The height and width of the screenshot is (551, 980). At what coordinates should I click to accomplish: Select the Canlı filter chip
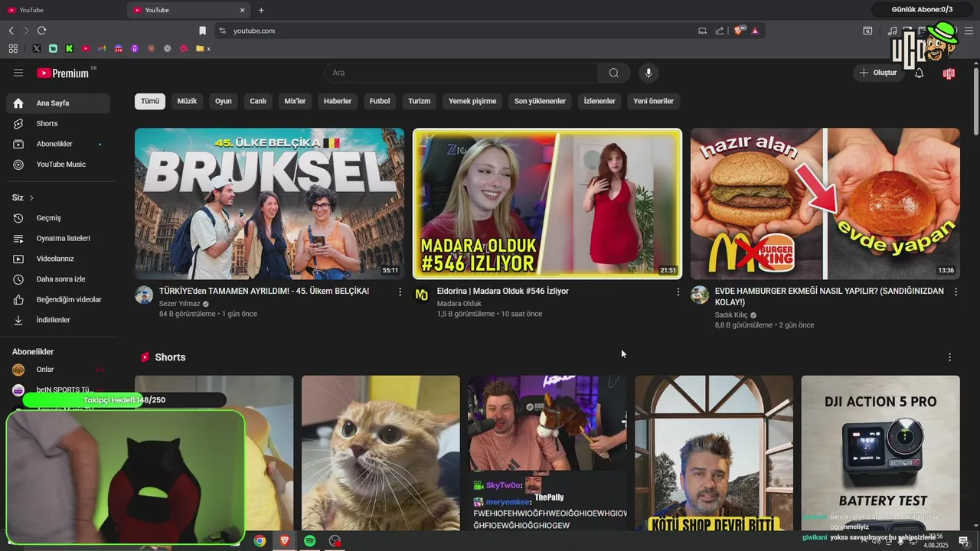click(258, 101)
